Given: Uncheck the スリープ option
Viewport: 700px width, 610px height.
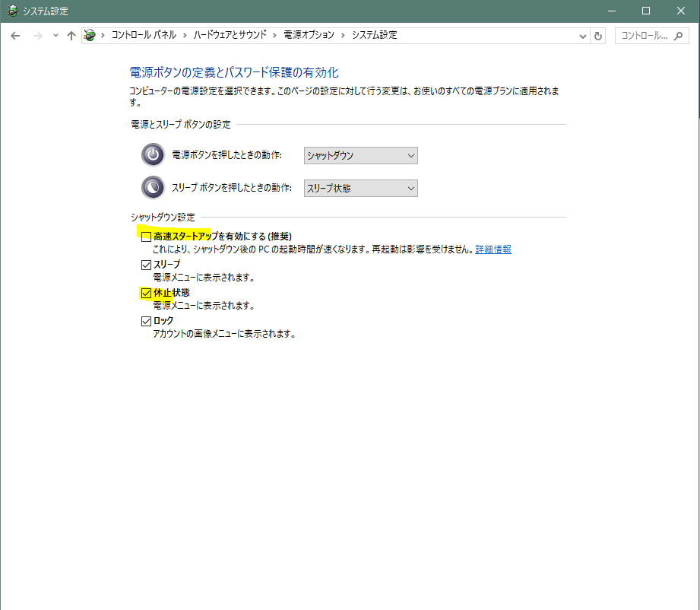Looking at the screenshot, I should (x=147, y=264).
